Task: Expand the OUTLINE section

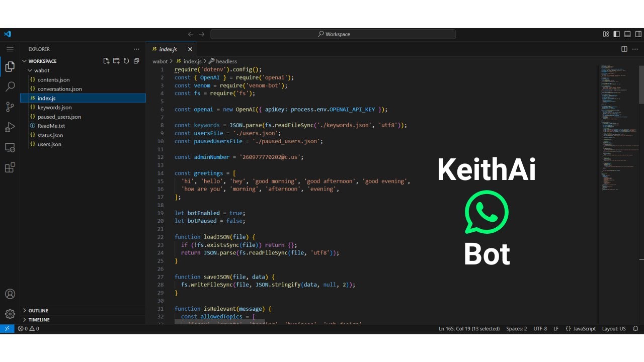Action: pos(83,311)
